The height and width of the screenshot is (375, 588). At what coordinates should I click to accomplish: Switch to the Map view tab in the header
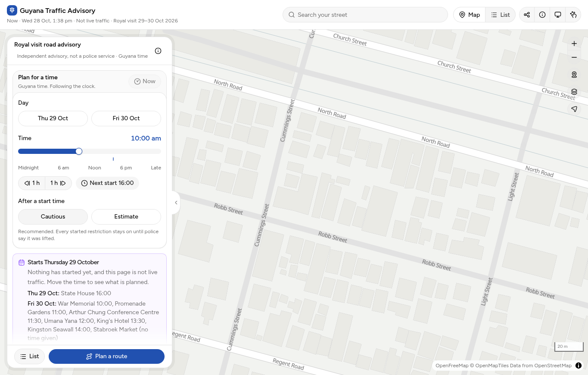(470, 15)
